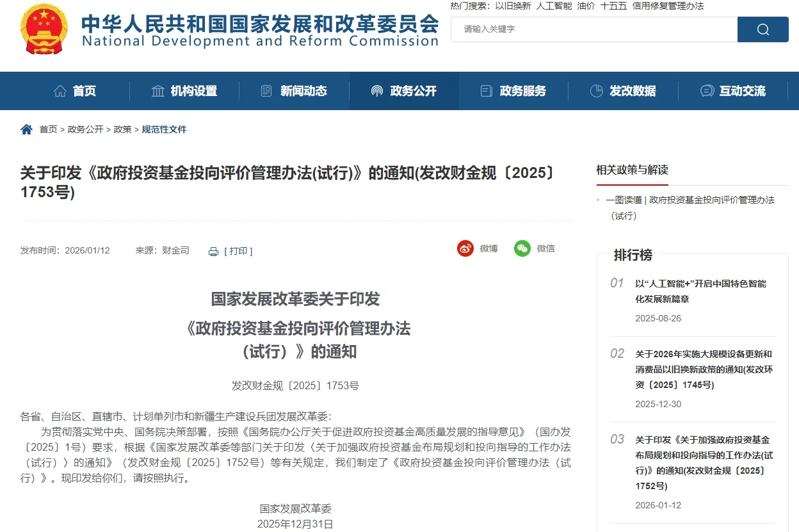Click the signing date 2025年12月31日

[x=295, y=524]
